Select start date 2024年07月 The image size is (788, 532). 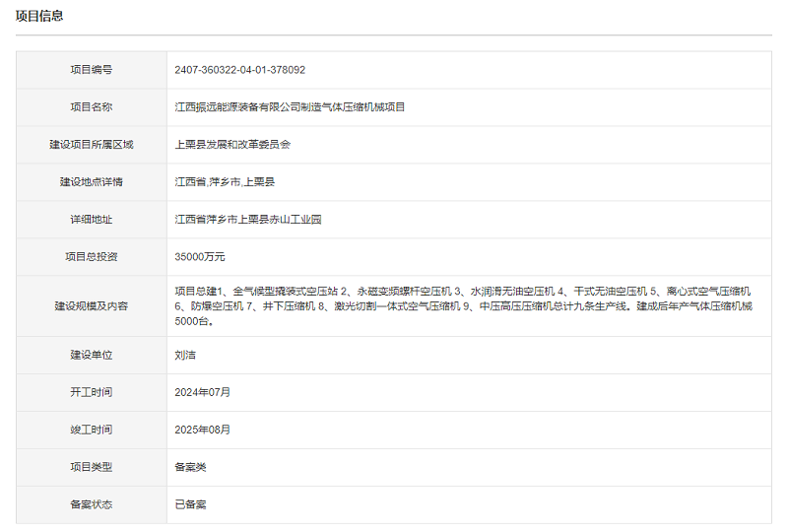click(x=202, y=392)
